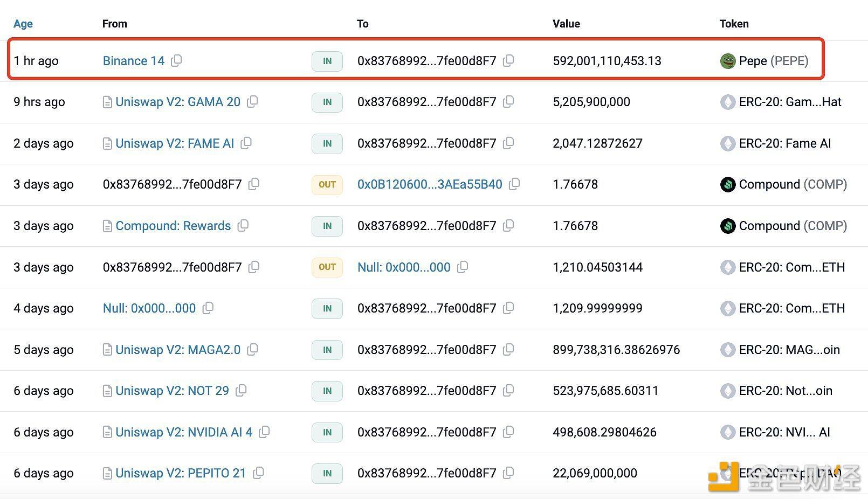Click OUT badge in Null address row
This screenshot has width=868, height=499.
click(327, 267)
